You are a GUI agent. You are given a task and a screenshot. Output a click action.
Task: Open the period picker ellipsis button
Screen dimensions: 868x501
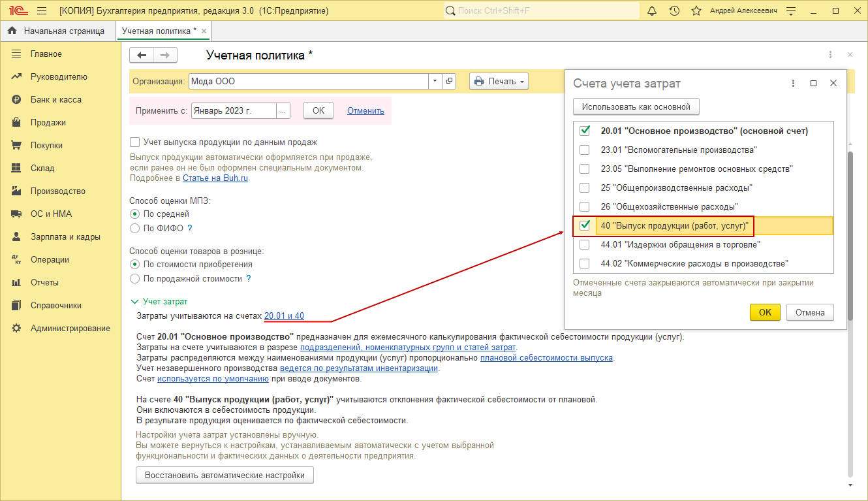283,111
